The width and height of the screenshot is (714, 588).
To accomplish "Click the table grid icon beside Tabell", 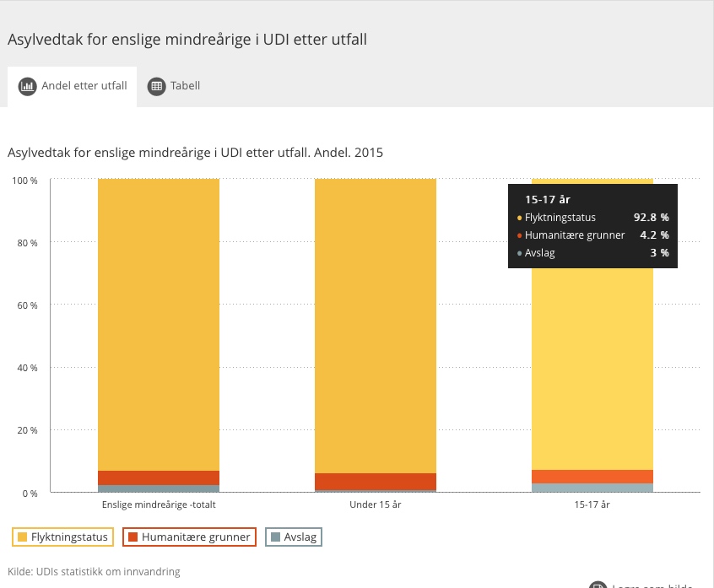I will (x=156, y=86).
